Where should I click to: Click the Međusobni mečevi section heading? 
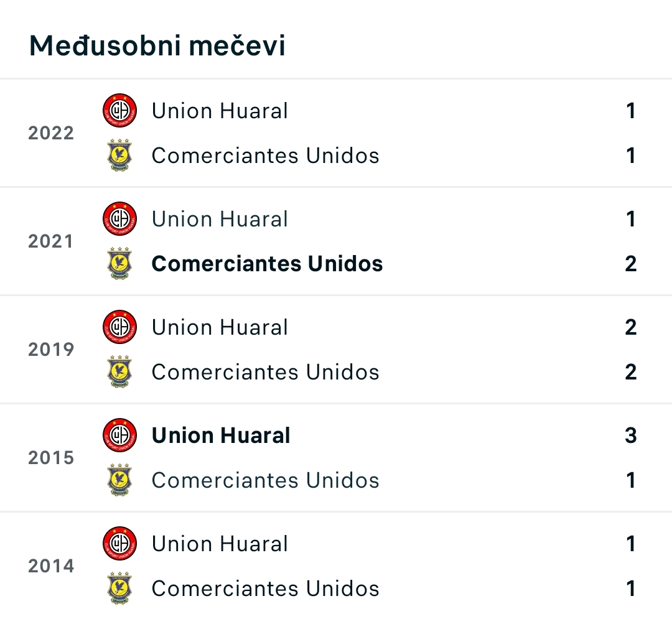tap(157, 45)
